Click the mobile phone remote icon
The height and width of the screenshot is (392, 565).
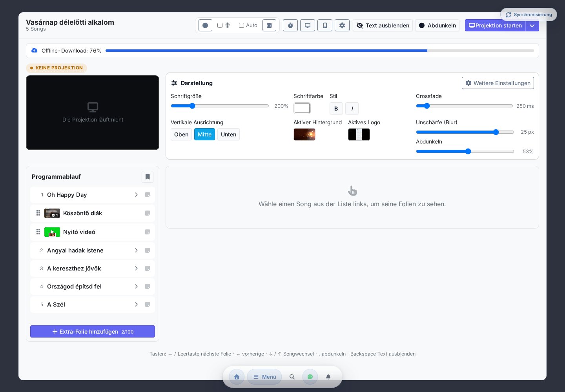point(325,25)
